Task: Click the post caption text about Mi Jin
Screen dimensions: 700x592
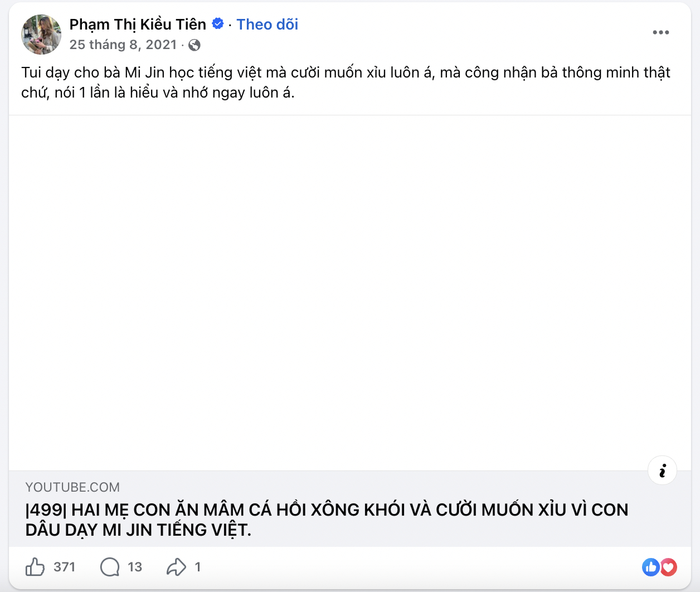Action: 346,83
